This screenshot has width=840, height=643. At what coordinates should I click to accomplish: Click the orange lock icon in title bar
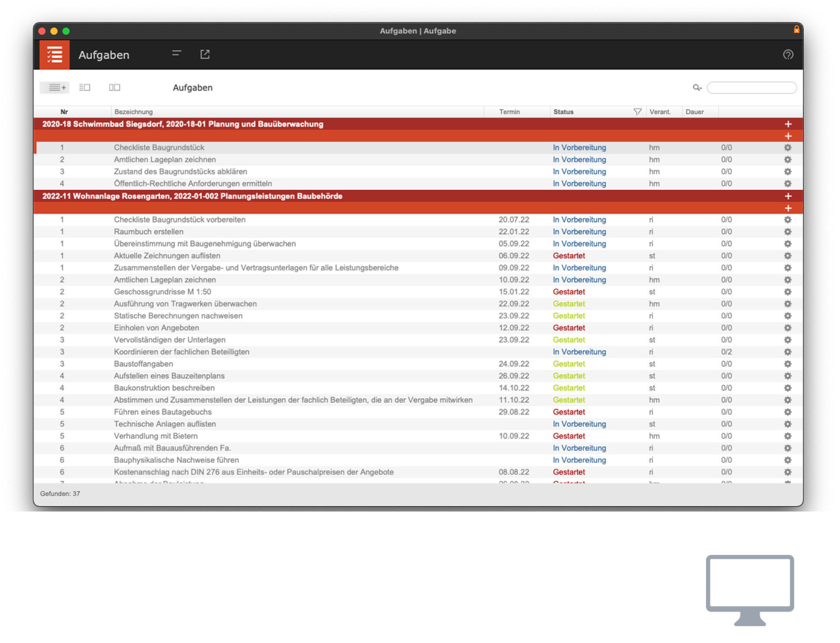pyautogui.click(x=796, y=30)
